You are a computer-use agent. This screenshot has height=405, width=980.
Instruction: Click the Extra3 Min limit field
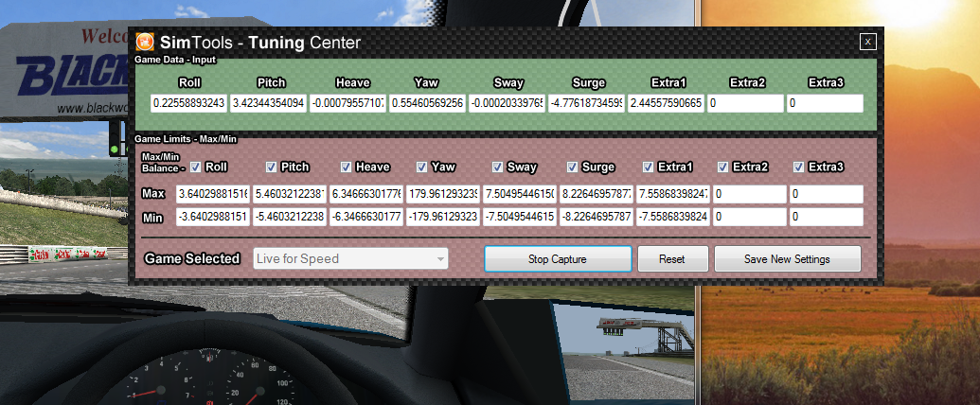coord(827,218)
